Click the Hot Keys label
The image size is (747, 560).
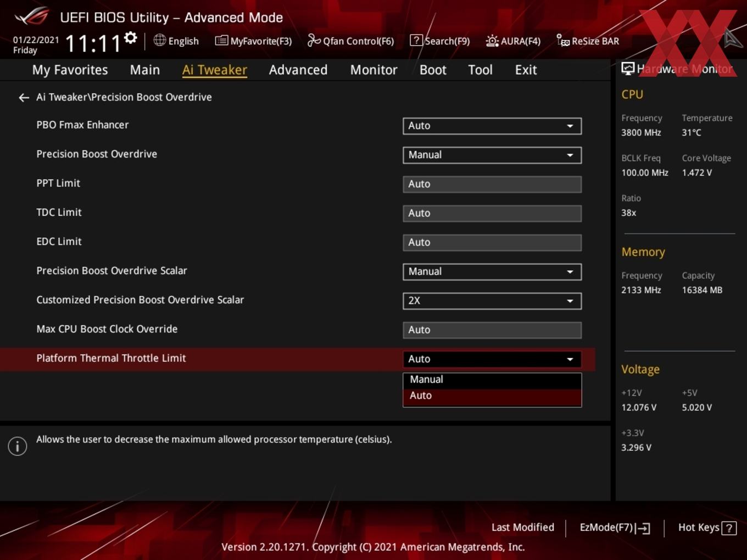point(699,528)
